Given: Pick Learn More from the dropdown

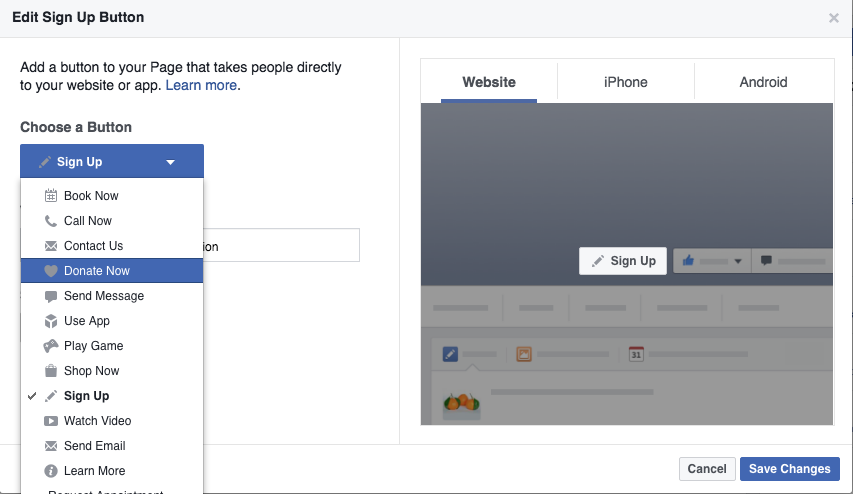Looking at the screenshot, I should coord(112,471).
